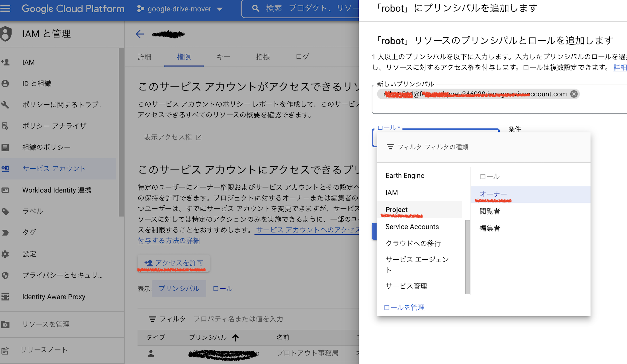Image resolution: width=627 pixels, height=364 pixels.
Task: Select the サービスアカウント sidebar icon
Action: point(6,169)
